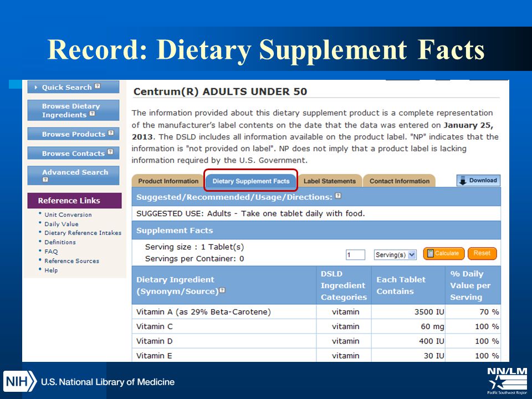This screenshot has height=399, width=532.
Task: Click U.S. National Library of Medicine text
Action: 108,382
